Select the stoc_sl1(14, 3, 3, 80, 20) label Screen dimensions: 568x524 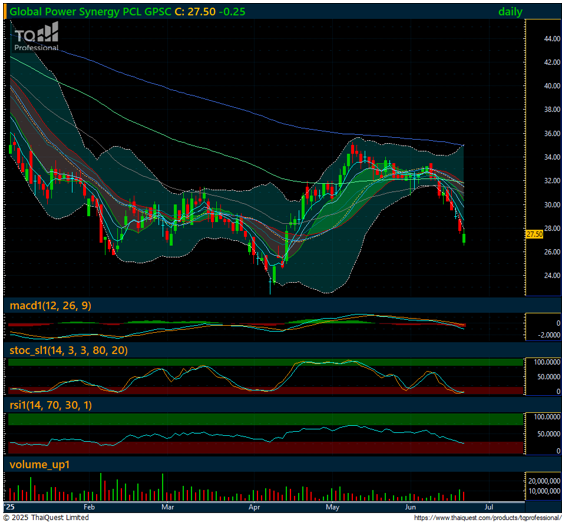[x=68, y=350]
